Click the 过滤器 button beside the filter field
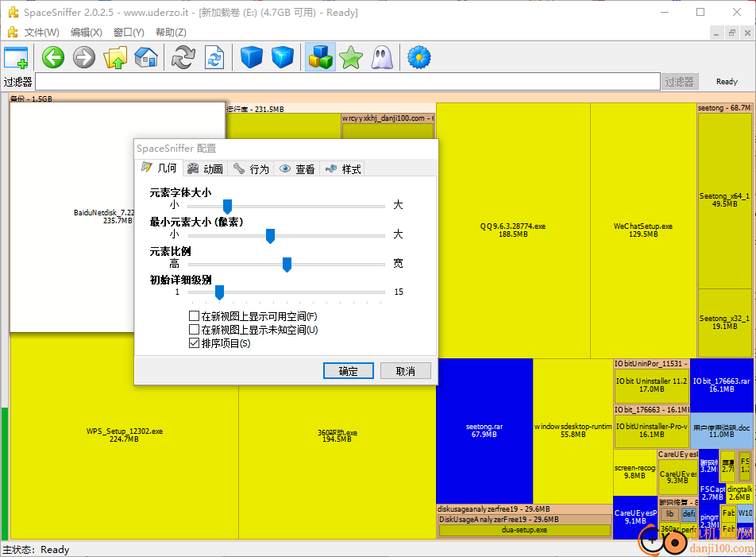756x557 pixels. (x=679, y=82)
